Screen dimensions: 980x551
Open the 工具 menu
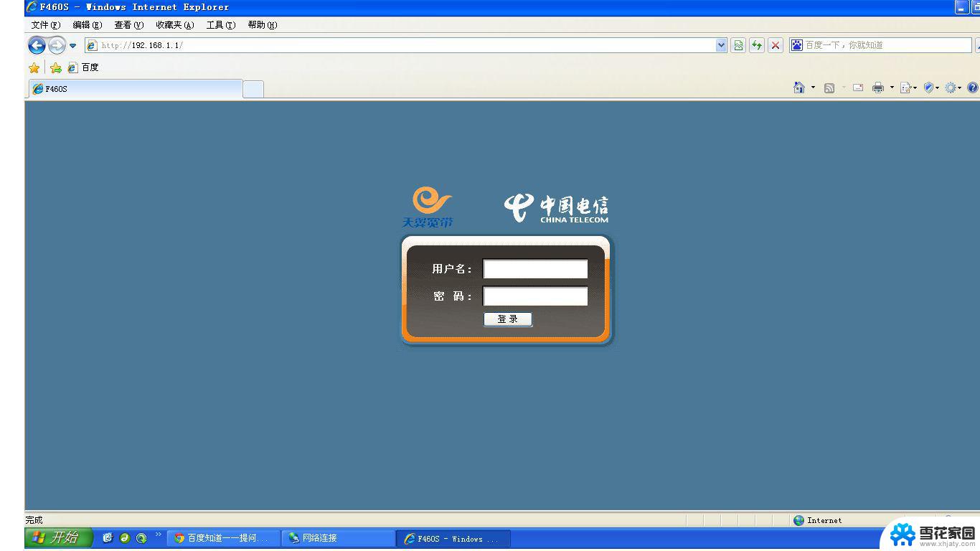point(220,25)
